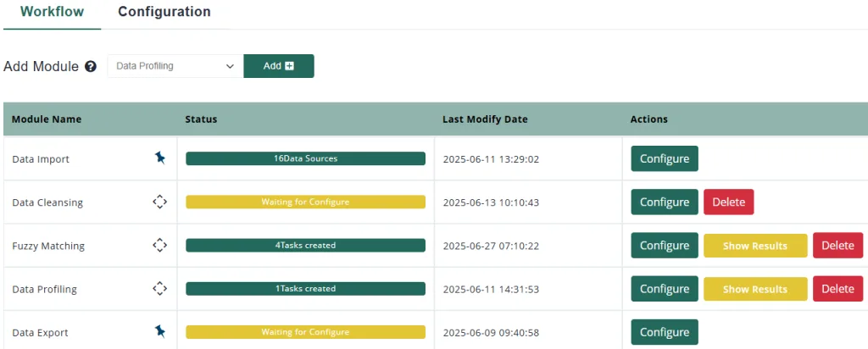Click the pin icon beside Data Export
The height and width of the screenshot is (349, 868).
pyautogui.click(x=159, y=331)
